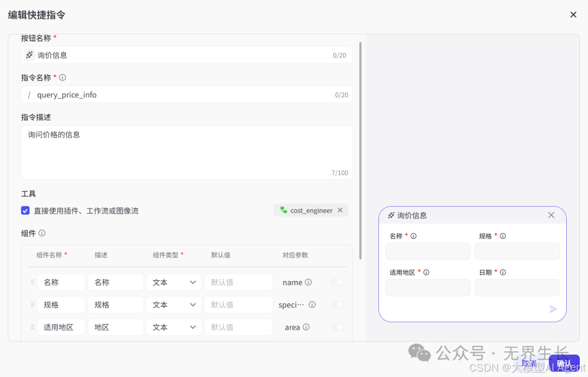Click the name parameter text
Image resolution: width=588 pixels, height=377 pixels.
[292, 282]
